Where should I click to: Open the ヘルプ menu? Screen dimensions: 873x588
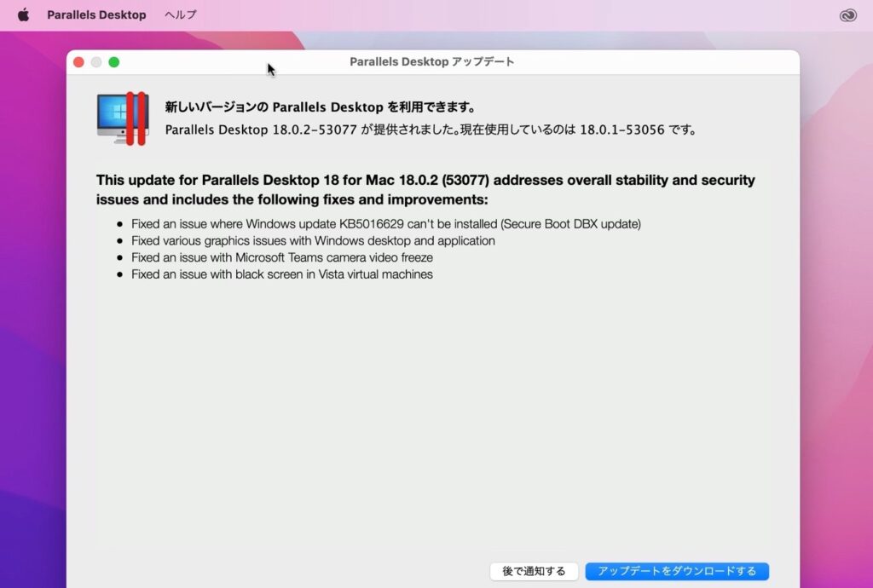click(179, 14)
